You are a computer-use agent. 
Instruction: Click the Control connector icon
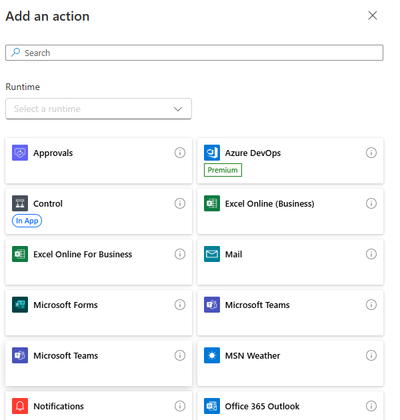(x=20, y=203)
